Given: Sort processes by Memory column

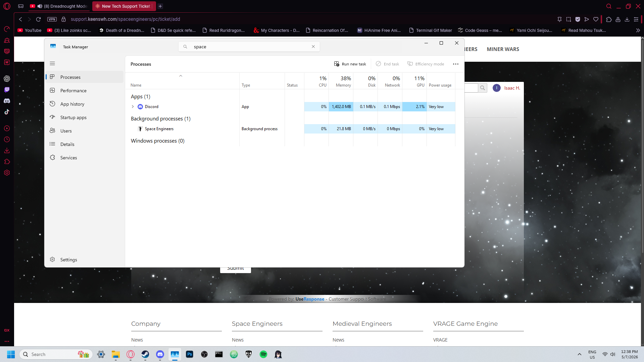Looking at the screenshot, I should (x=341, y=81).
